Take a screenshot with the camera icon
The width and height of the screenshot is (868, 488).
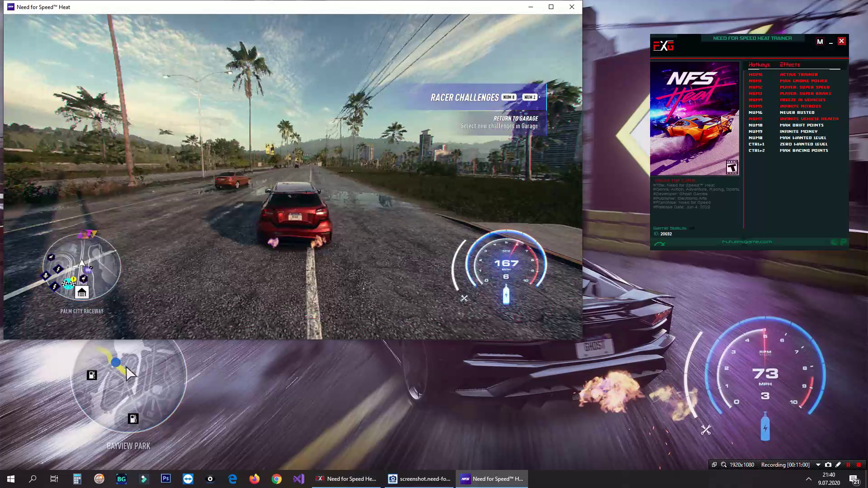[x=828, y=465]
